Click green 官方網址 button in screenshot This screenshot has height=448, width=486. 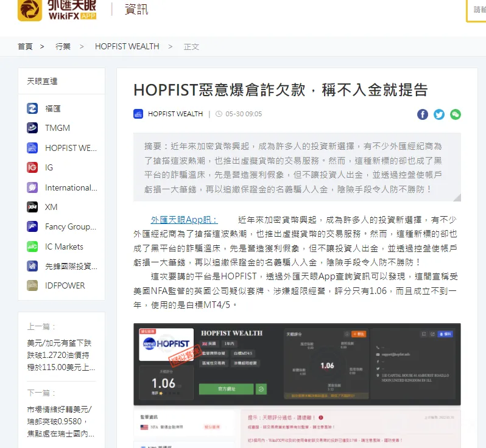(227, 389)
